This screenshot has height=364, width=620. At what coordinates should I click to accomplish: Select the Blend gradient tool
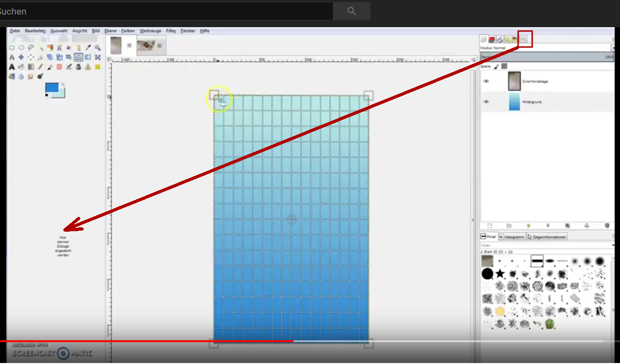click(x=31, y=67)
